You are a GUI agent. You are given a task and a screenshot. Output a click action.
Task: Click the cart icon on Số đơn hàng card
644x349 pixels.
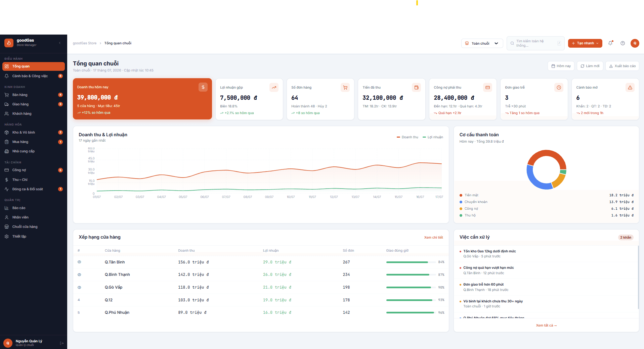point(345,88)
